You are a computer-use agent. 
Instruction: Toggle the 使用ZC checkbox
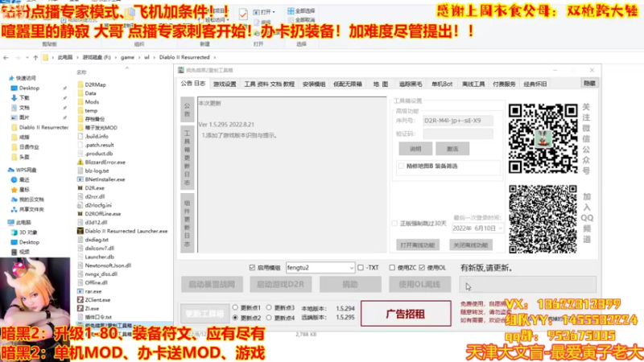pos(392,268)
